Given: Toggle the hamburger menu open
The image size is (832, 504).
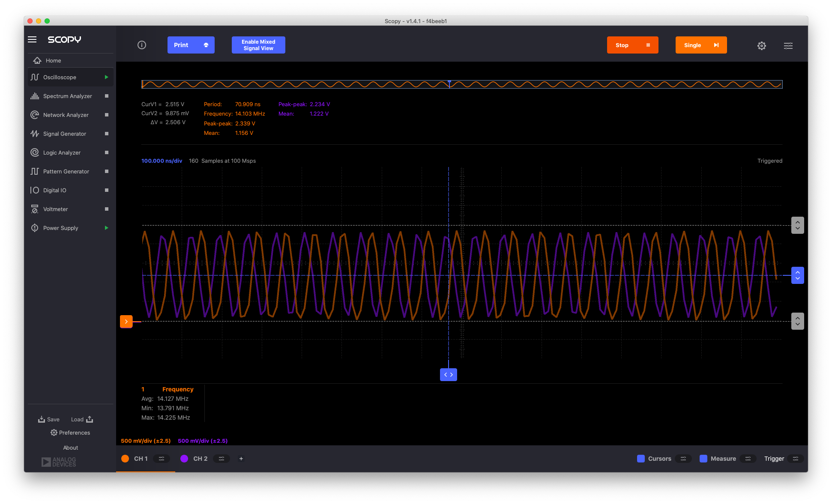Looking at the screenshot, I should point(33,39).
